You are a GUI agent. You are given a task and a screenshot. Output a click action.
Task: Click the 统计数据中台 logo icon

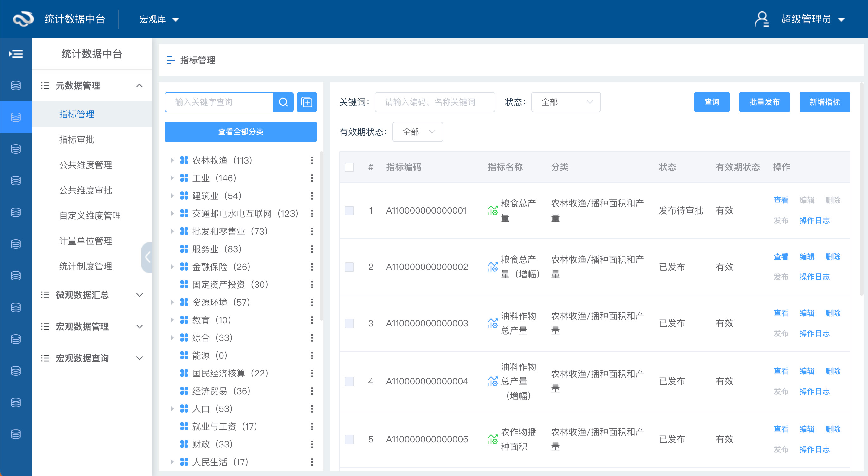22,19
